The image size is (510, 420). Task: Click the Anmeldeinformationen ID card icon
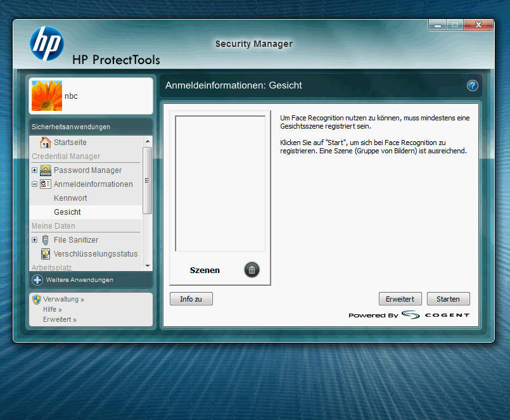pyautogui.click(x=46, y=184)
